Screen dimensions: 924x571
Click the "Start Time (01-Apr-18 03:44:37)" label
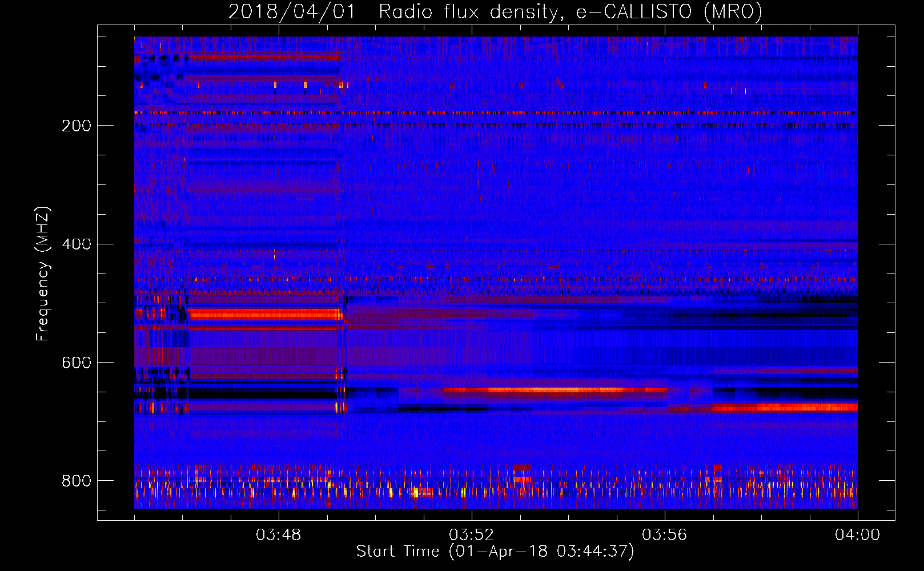coord(495,552)
